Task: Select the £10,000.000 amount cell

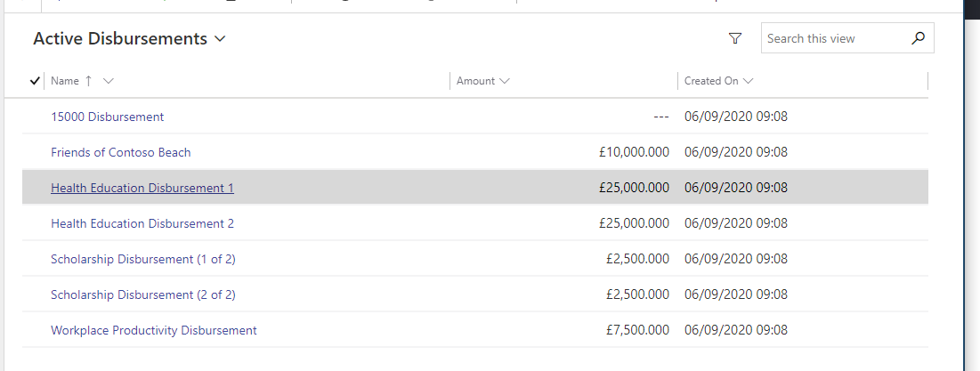Action: [634, 152]
